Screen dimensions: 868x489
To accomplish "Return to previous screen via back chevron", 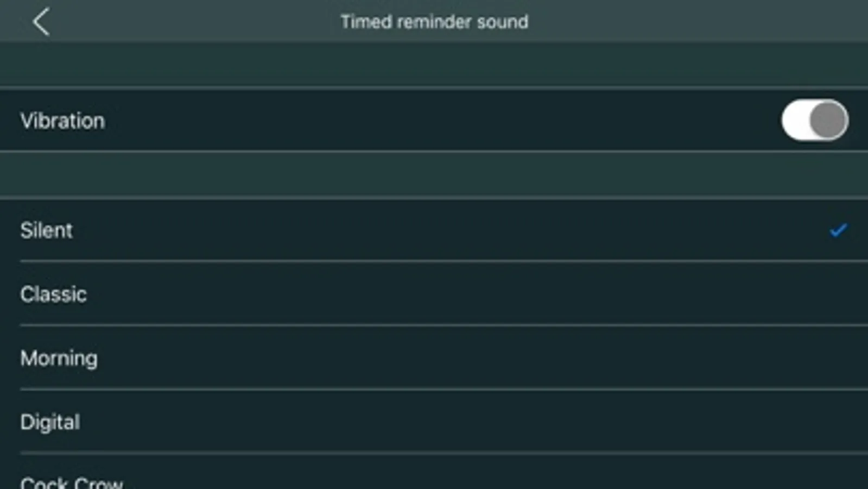I will pyautogui.click(x=41, y=22).
